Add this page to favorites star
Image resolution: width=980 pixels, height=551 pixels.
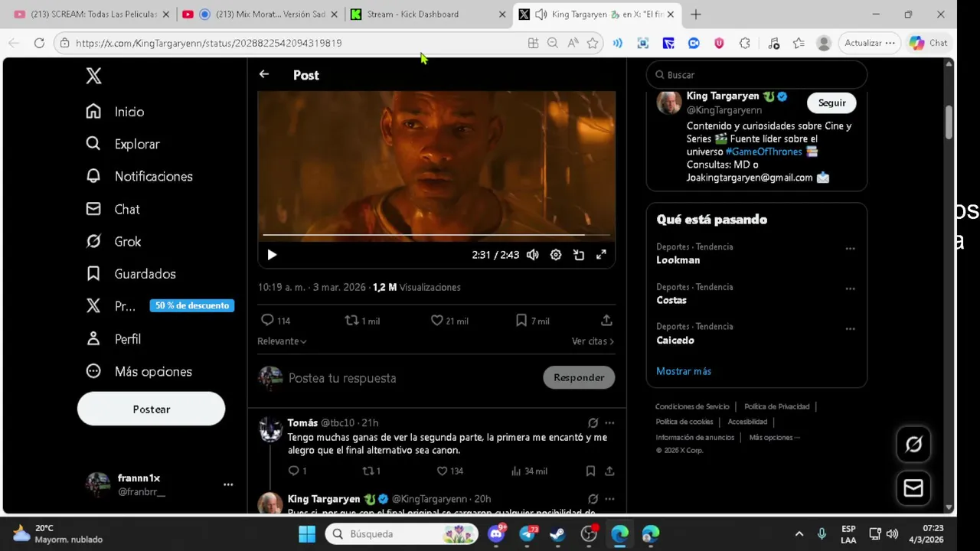593,43
